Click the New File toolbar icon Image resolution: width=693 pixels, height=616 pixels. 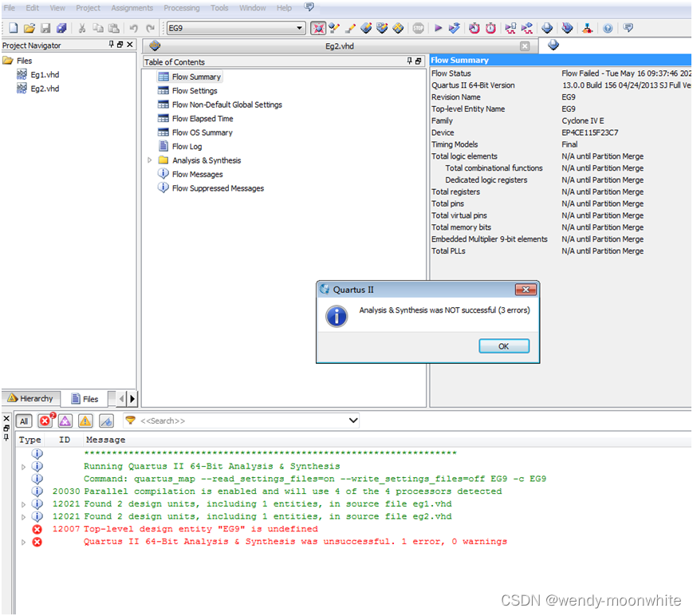[11, 27]
